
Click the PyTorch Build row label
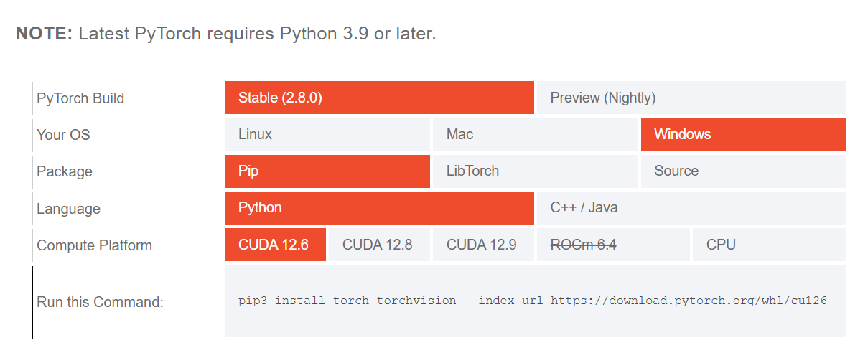pos(80,98)
